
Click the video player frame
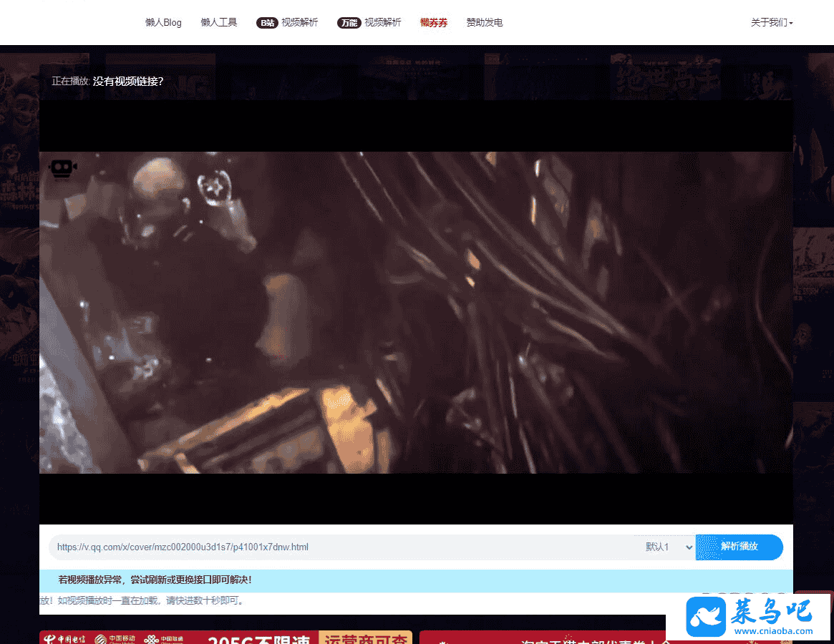click(x=416, y=312)
